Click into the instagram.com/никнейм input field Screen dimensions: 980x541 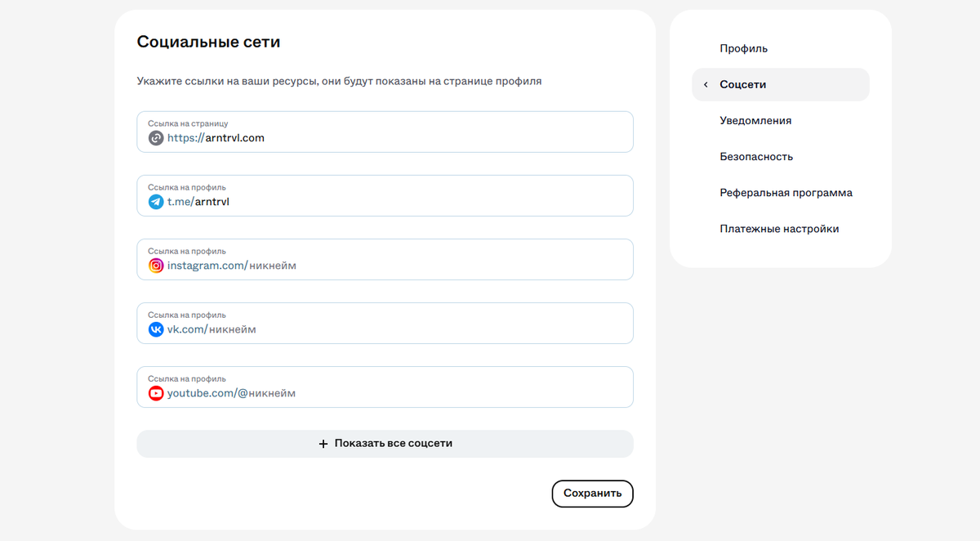pos(385,259)
